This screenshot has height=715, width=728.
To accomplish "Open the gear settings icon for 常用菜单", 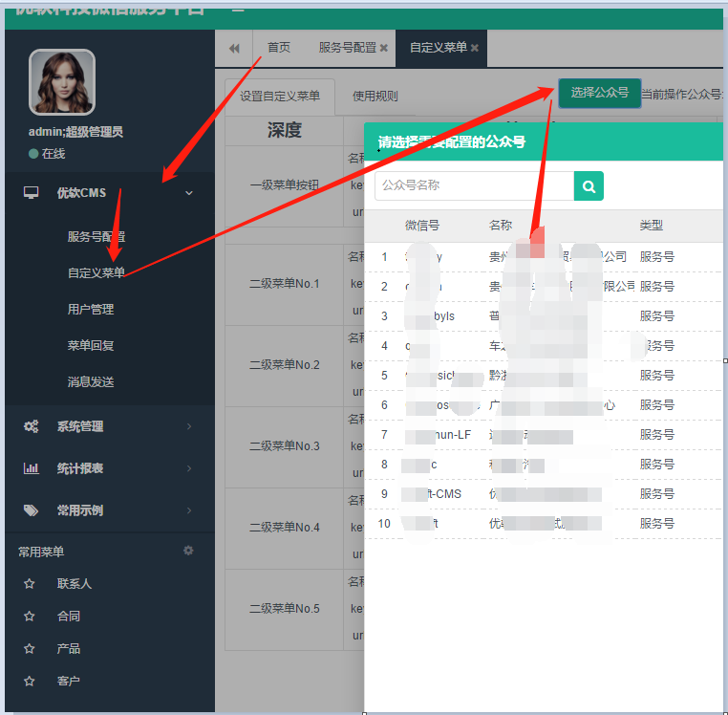I will [188, 551].
